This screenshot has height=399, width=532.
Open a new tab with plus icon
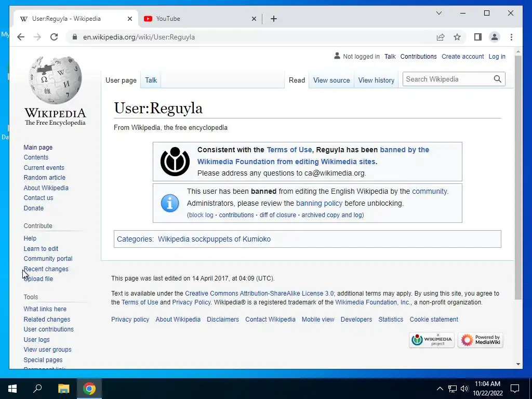(274, 19)
